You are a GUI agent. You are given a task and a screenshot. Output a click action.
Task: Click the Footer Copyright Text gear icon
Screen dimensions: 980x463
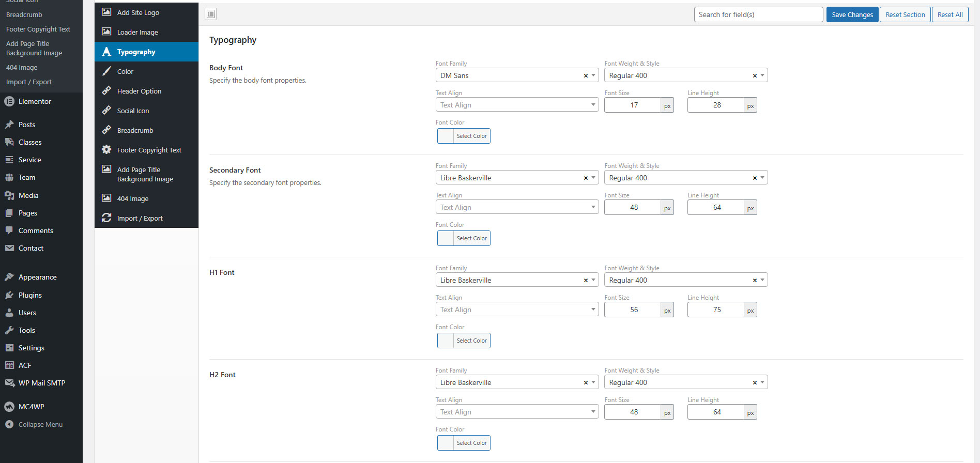106,150
